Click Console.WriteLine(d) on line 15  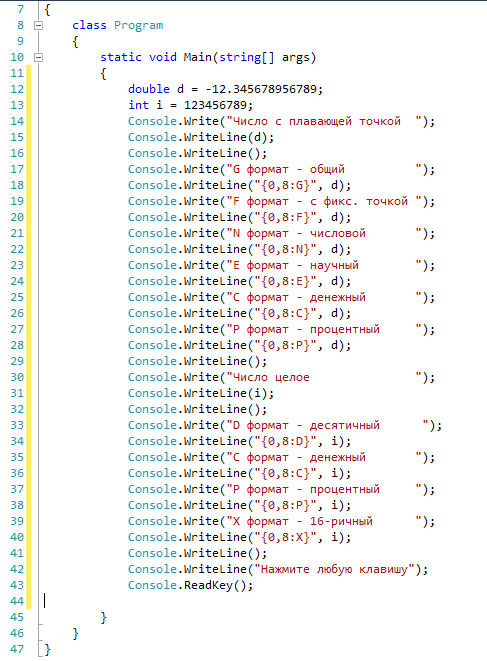click(201, 137)
